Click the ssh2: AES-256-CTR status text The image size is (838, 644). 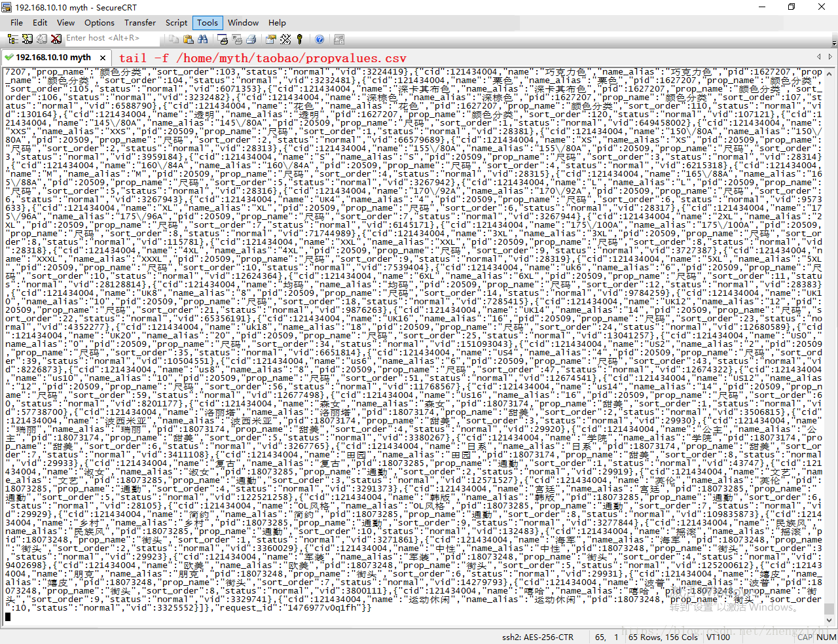tap(537, 637)
